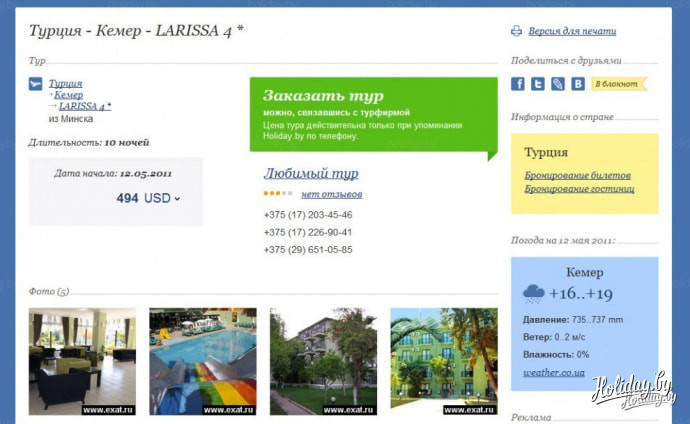690x424 pixels.
Task: Add tour to notebook with В блокнот
Action: (618, 84)
